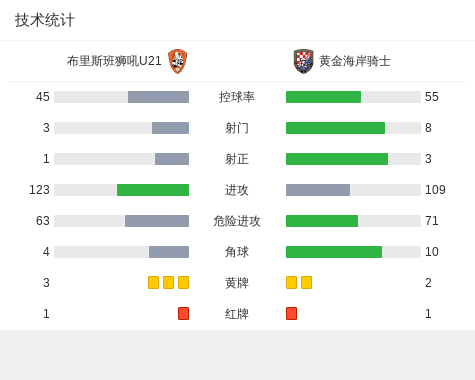475x380 pixels.
Task: Click the green 角球 bar for right team
Action: 334,252
